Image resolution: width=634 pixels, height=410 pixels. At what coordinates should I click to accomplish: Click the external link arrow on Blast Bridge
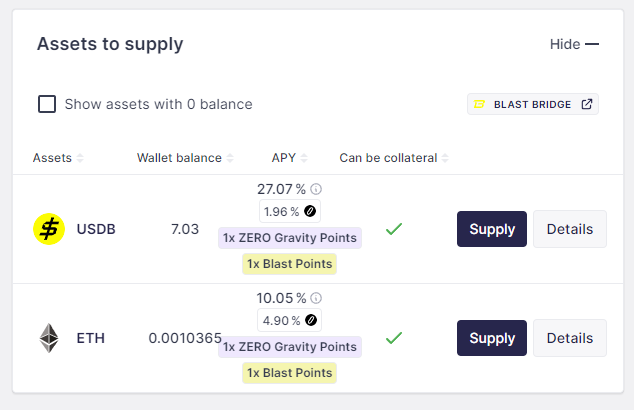(587, 104)
